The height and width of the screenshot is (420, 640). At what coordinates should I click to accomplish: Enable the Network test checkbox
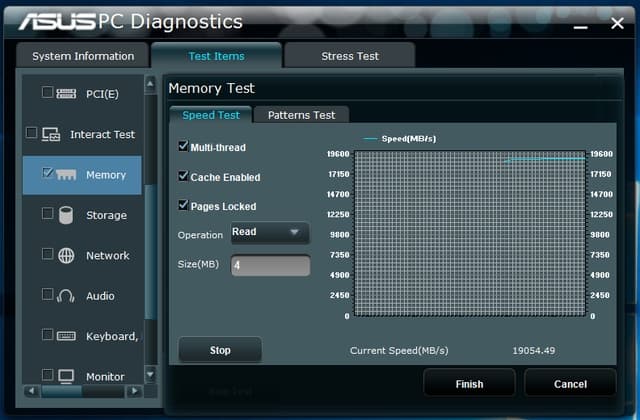(47, 253)
